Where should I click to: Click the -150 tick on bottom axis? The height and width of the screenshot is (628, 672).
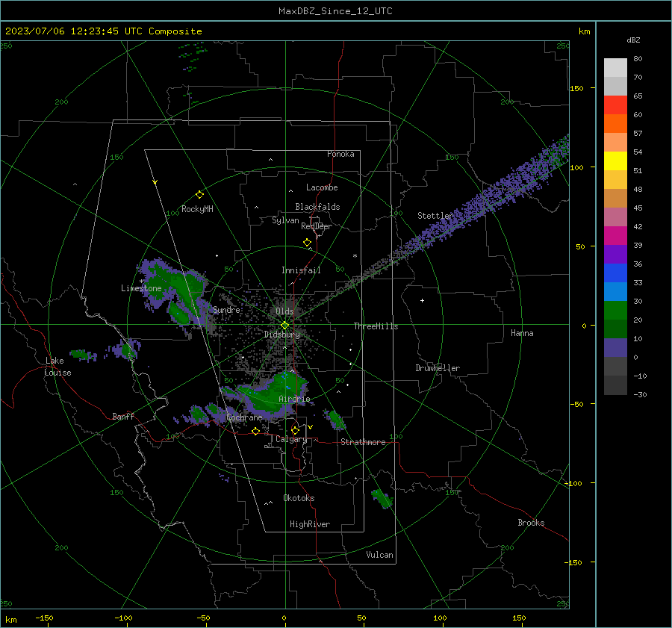[x=44, y=618]
